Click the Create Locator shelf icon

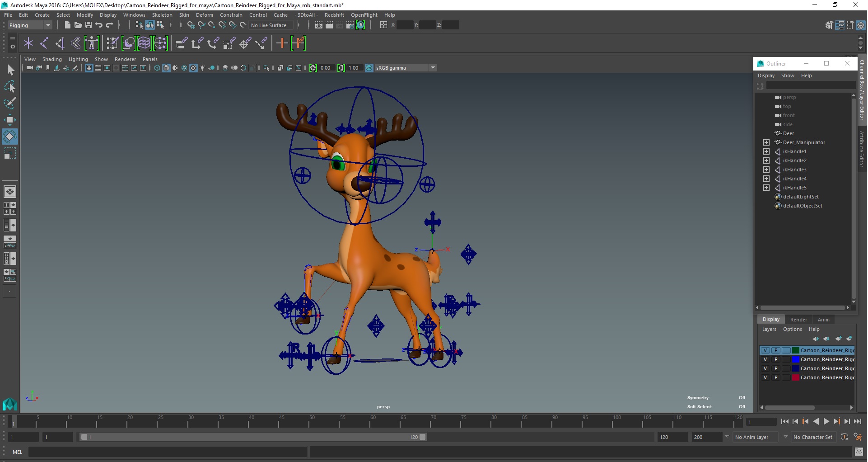28,43
